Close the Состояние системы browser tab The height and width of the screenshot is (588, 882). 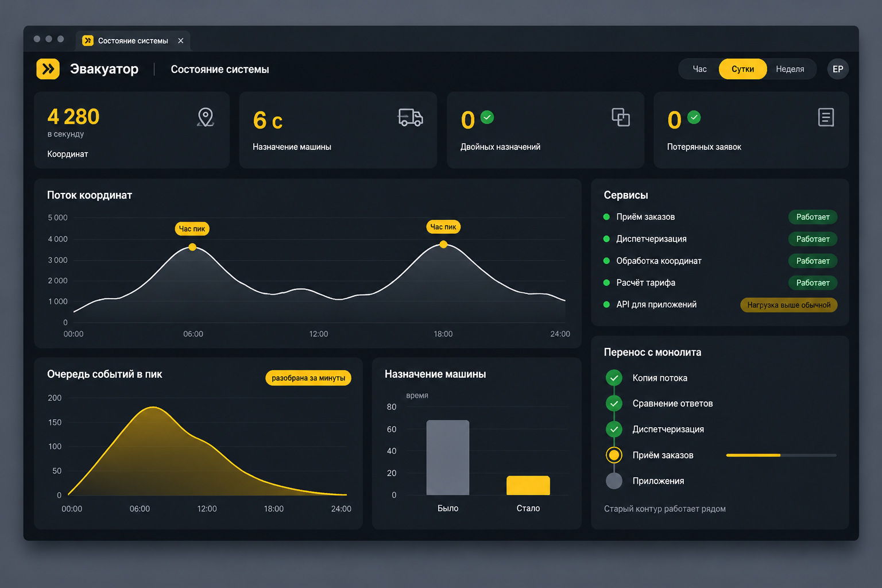click(x=181, y=41)
